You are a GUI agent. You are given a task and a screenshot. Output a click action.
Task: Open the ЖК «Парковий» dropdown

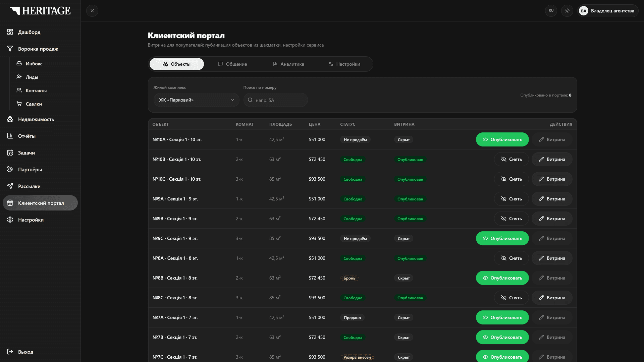click(197, 100)
